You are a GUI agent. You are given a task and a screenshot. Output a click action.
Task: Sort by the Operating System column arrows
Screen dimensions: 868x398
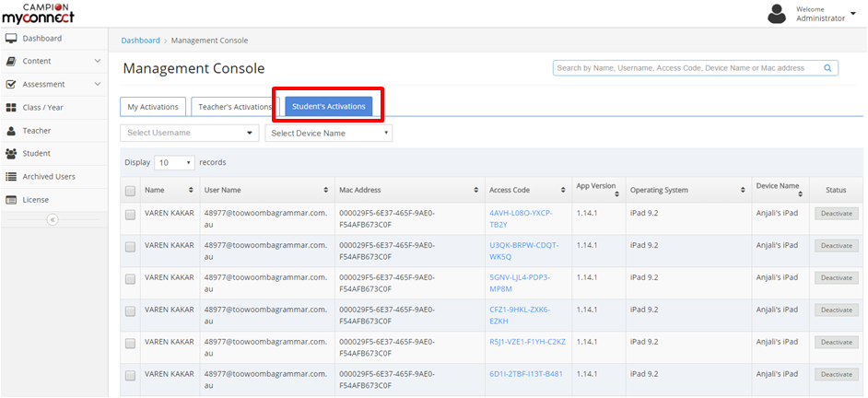click(743, 190)
